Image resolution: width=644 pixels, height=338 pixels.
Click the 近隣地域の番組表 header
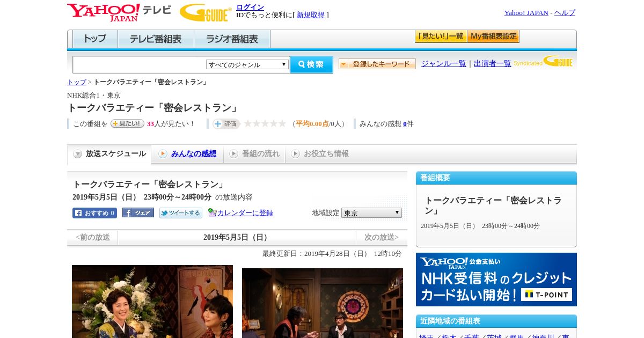pyautogui.click(x=496, y=321)
